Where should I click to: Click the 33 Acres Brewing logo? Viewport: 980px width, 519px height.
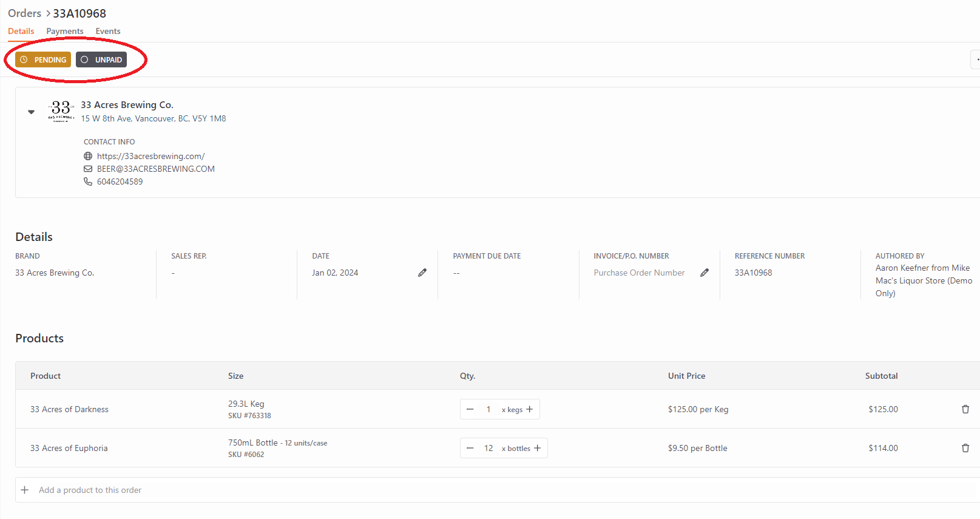point(61,111)
